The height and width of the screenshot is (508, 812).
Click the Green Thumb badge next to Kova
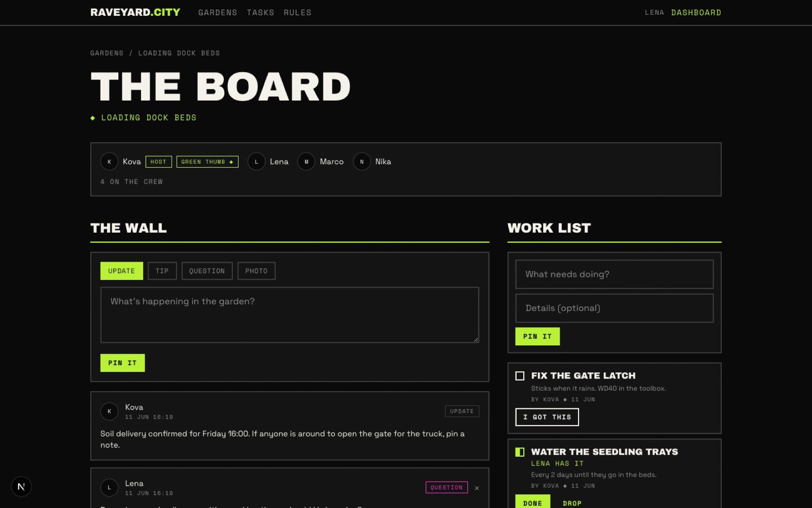coord(207,162)
